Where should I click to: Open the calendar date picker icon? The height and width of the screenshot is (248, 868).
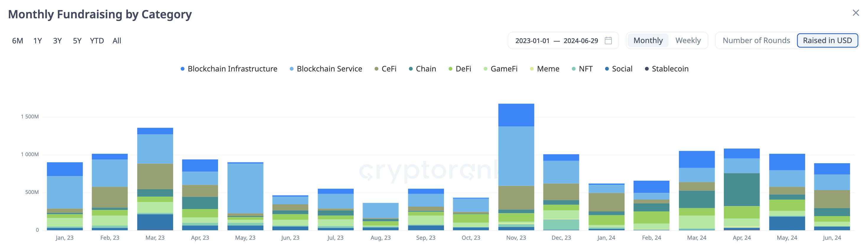point(608,41)
